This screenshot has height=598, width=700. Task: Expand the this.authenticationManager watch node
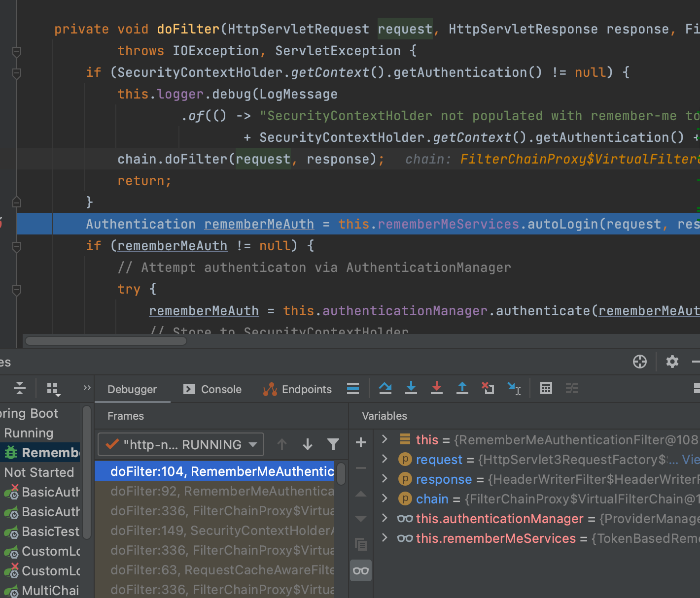[385, 518]
